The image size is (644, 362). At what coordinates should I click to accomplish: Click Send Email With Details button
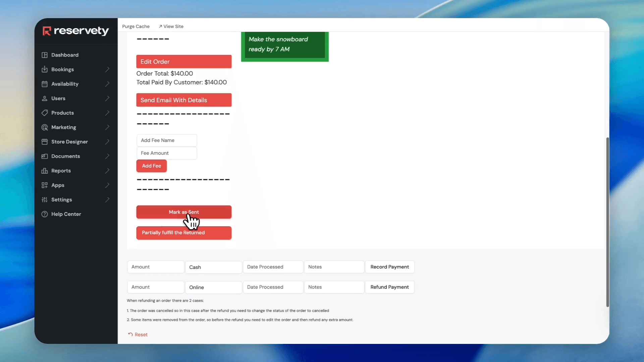(x=184, y=100)
